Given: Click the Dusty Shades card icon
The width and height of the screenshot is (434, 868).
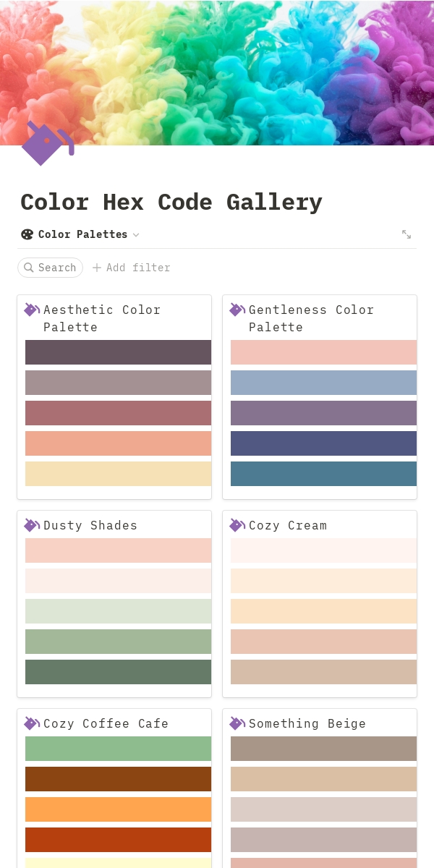Looking at the screenshot, I should (x=31, y=525).
